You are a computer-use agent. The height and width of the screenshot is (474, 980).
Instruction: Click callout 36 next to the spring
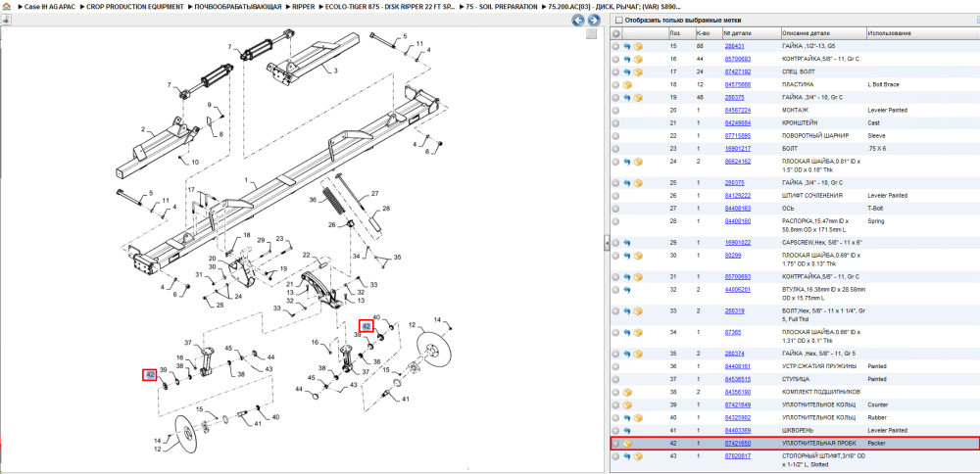point(313,201)
